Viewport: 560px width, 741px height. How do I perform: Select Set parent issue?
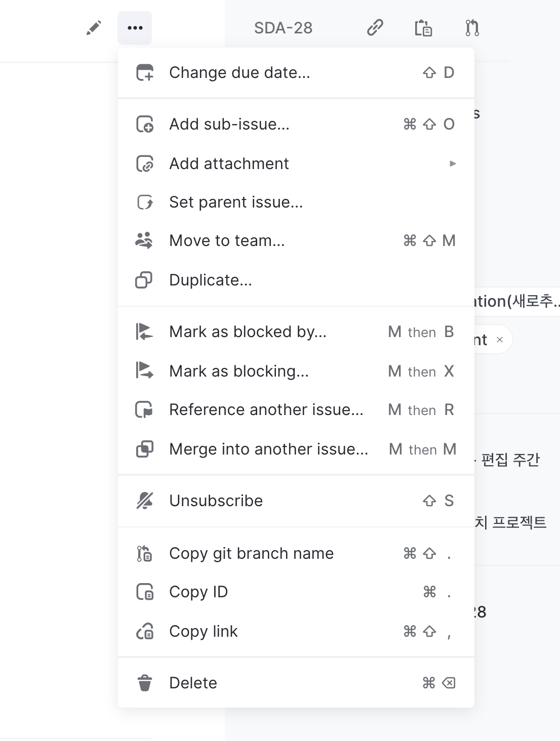236,202
